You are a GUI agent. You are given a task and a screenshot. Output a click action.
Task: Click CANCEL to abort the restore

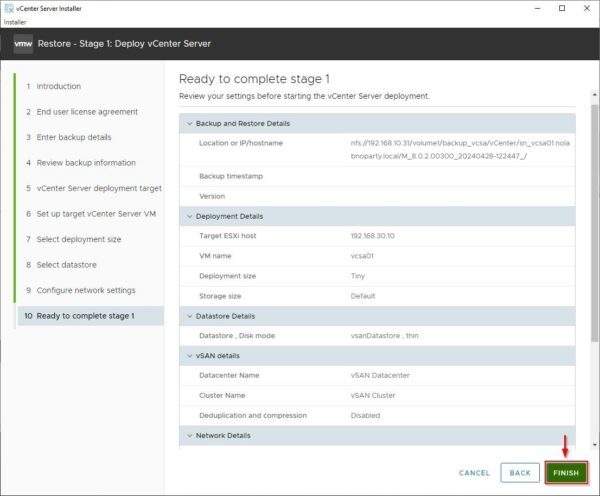pos(474,472)
